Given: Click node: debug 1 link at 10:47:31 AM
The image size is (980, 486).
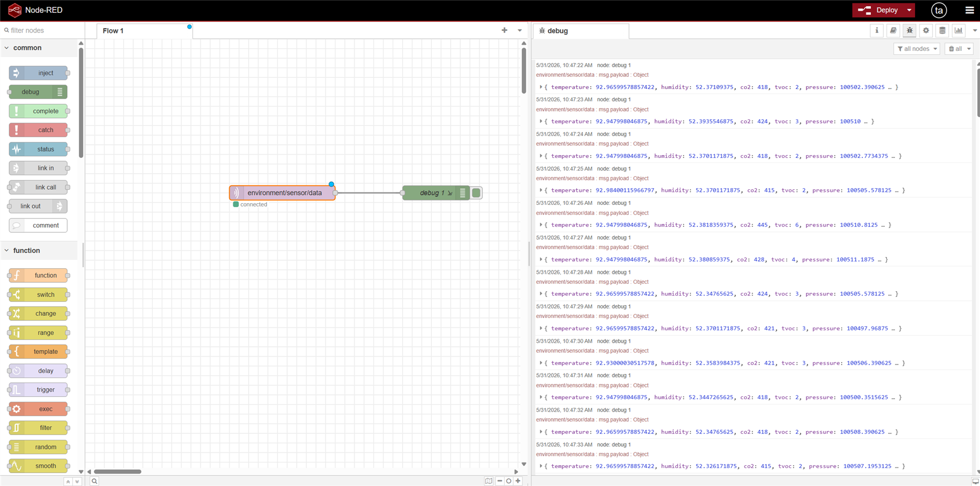Looking at the screenshot, I should tap(614, 375).
